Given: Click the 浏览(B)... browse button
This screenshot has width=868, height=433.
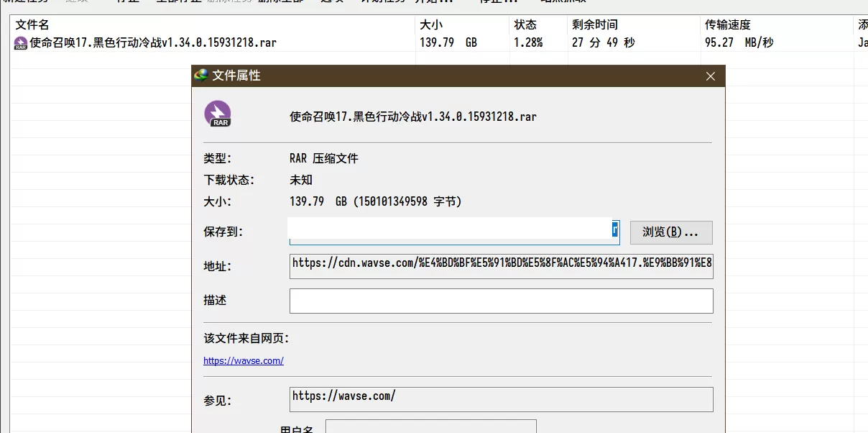Looking at the screenshot, I should click(x=670, y=232).
